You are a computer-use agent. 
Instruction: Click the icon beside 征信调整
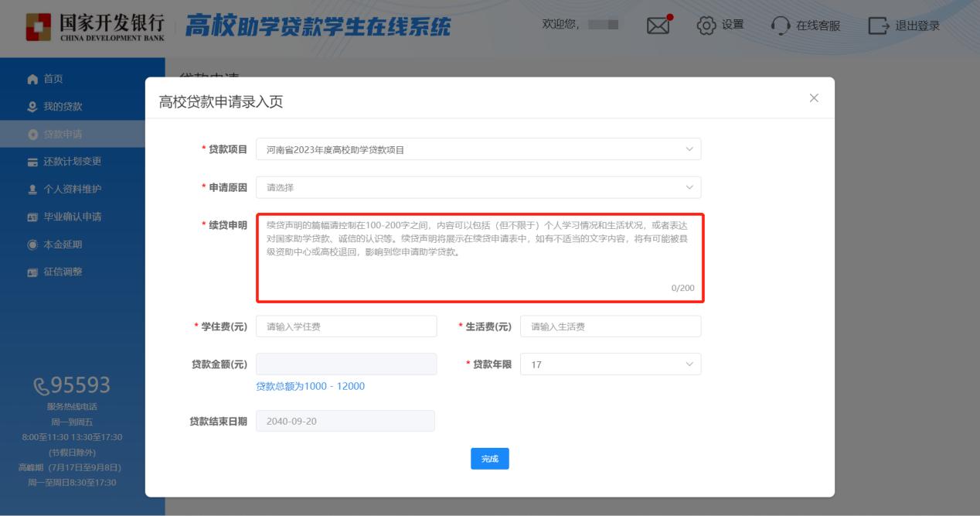(x=32, y=272)
